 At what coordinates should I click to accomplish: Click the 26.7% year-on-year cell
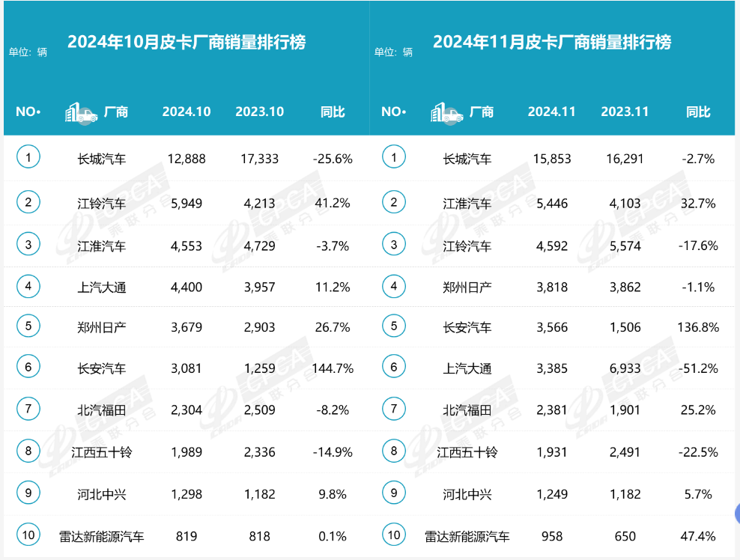click(333, 327)
